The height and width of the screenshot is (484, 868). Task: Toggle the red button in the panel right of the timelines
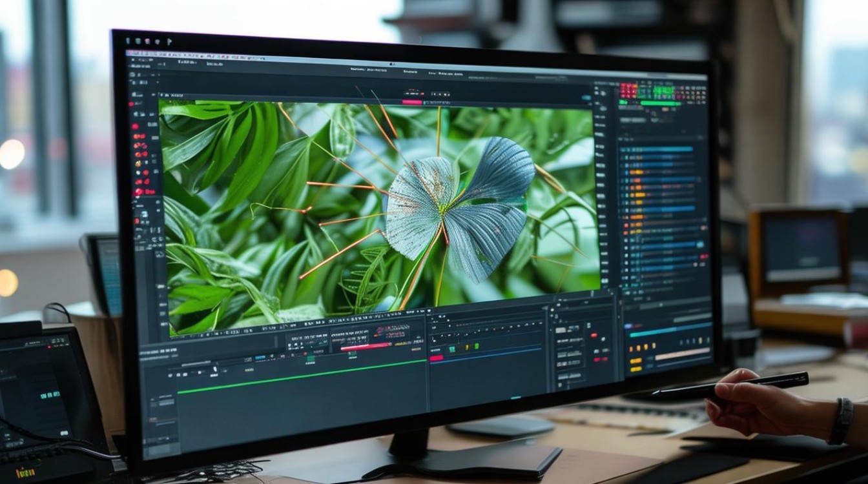pyautogui.click(x=595, y=335)
